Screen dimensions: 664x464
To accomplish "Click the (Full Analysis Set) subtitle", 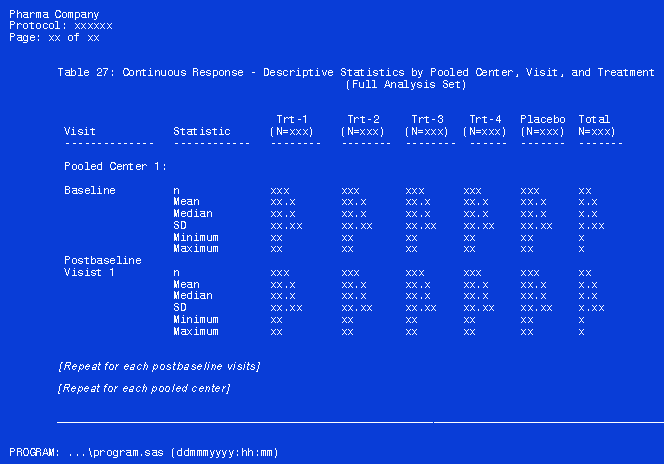I will pyautogui.click(x=405, y=85).
